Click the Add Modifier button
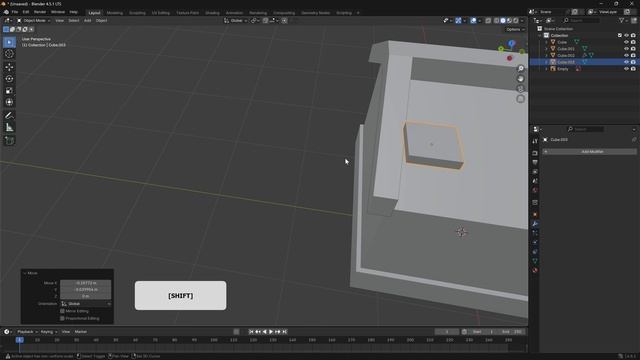640x360 pixels. (589, 151)
